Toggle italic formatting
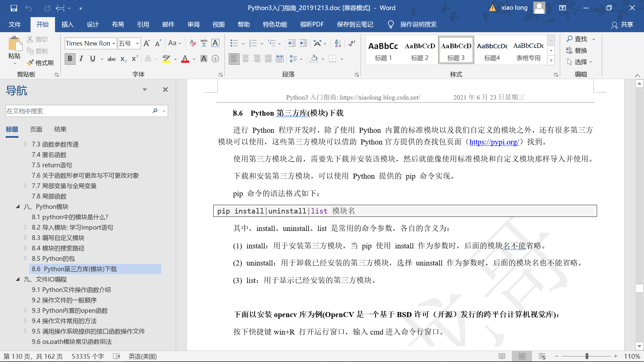 81,59
